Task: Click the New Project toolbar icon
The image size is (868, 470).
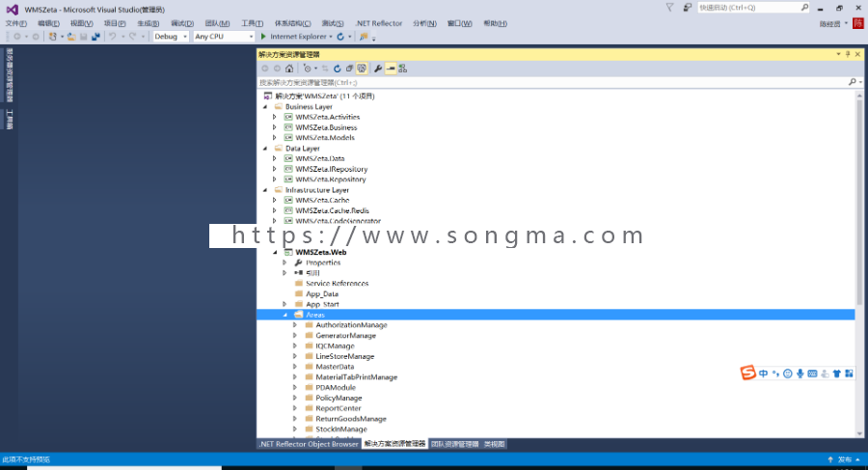Action: (x=53, y=37)
